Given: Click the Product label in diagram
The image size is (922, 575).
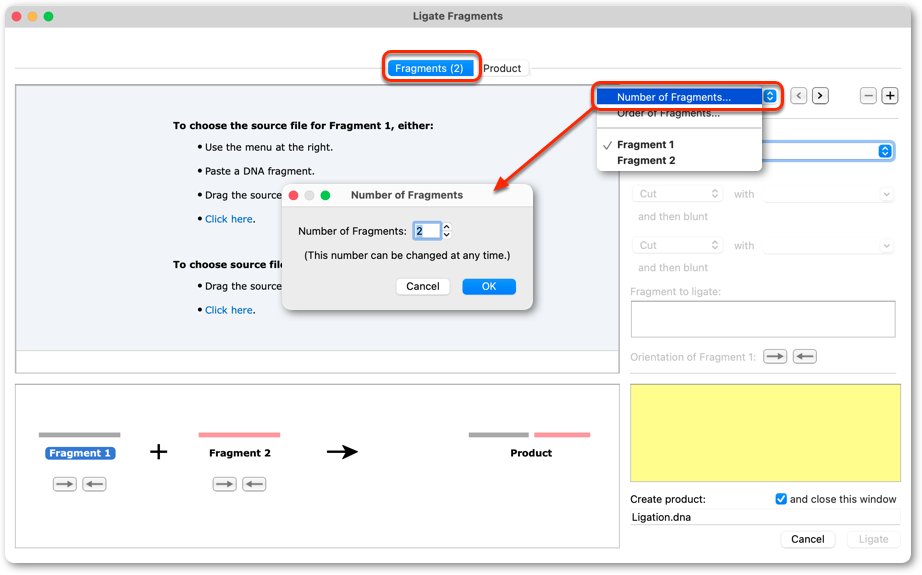Looking at the screenshot, I should coord(531,453).
